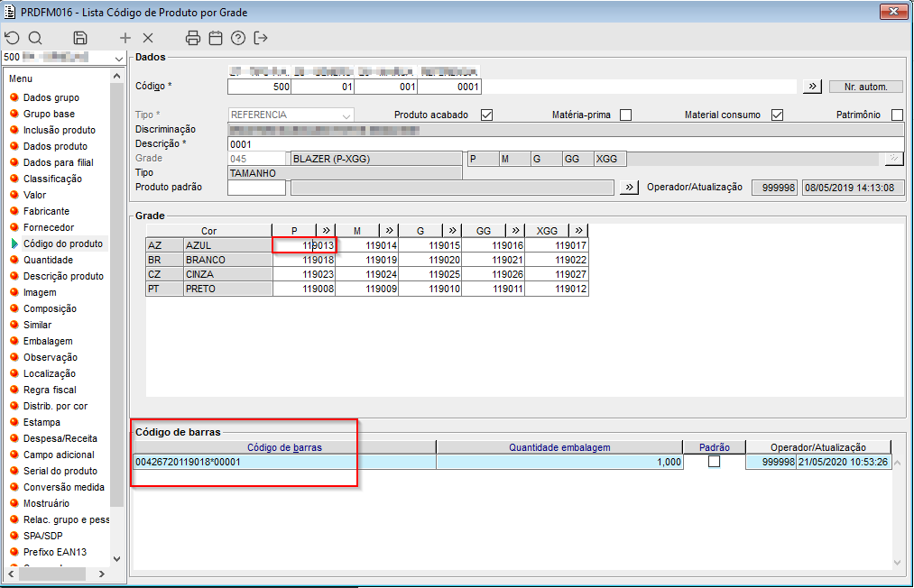Toggle the Material consumo checkbox
The width and height of the screenshot is (914, 588).
pyautogui.click(x=777, y=115)
